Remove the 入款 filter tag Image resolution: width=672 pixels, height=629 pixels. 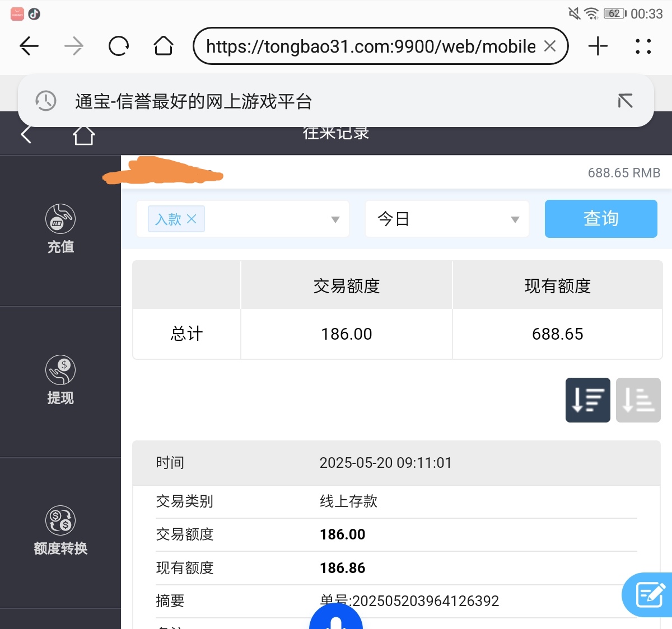(192, 219)
